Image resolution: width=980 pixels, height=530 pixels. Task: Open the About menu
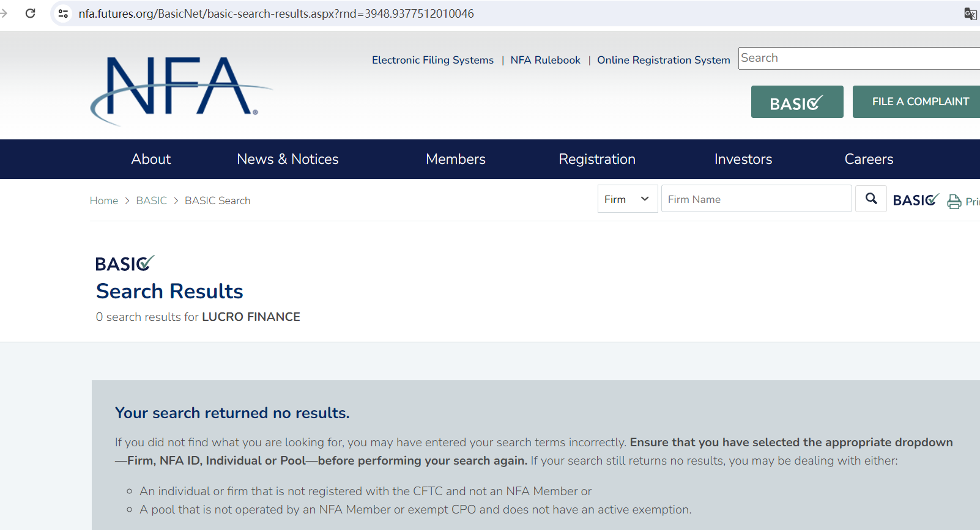tap(151, 159)
